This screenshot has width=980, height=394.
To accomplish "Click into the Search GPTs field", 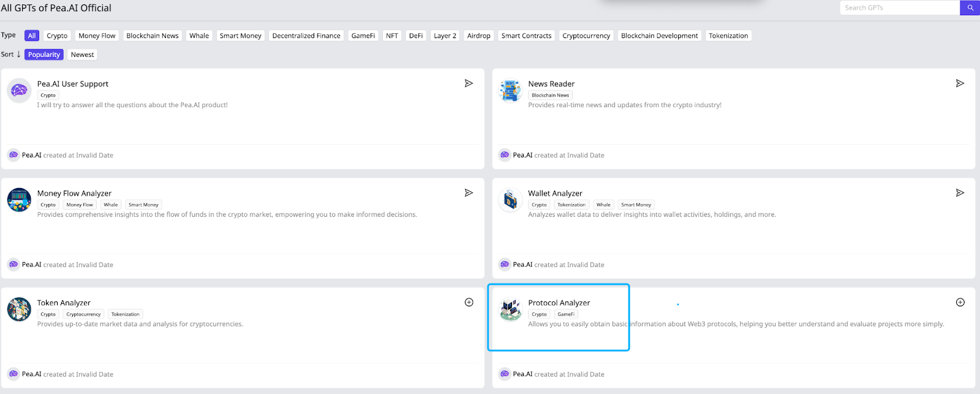I will [899, 8].
